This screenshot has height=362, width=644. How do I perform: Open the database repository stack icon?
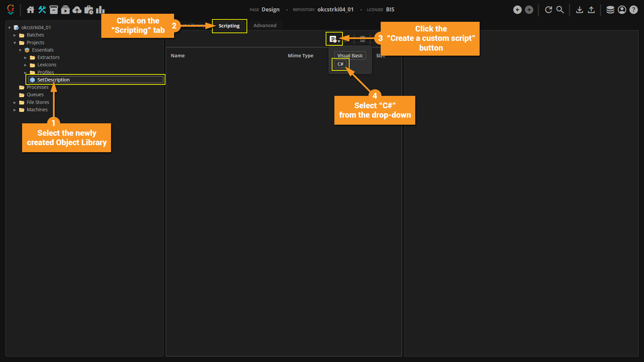tap(610, 10)
